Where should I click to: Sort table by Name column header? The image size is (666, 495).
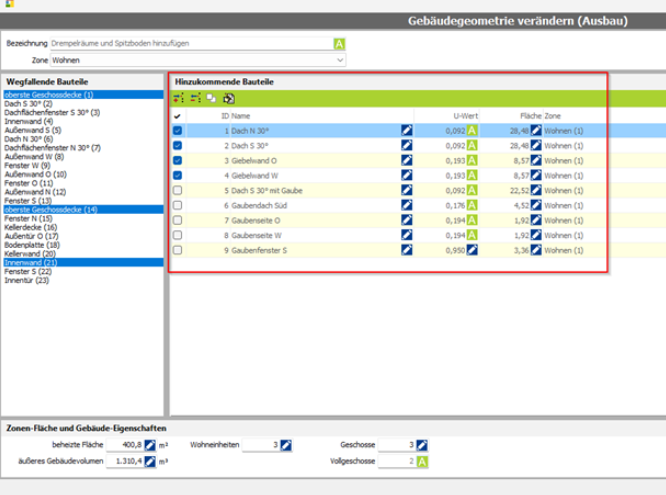click(244, 116)
